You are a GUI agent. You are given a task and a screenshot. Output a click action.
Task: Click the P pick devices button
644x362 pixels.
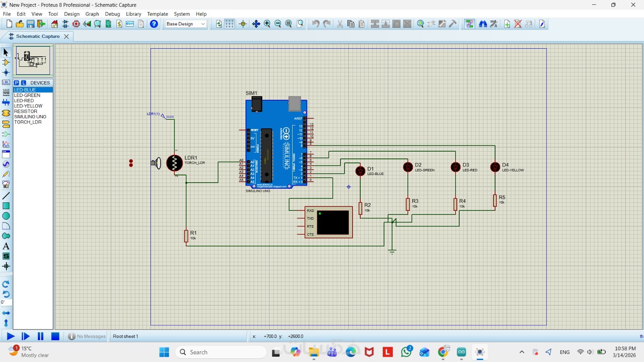17,83
